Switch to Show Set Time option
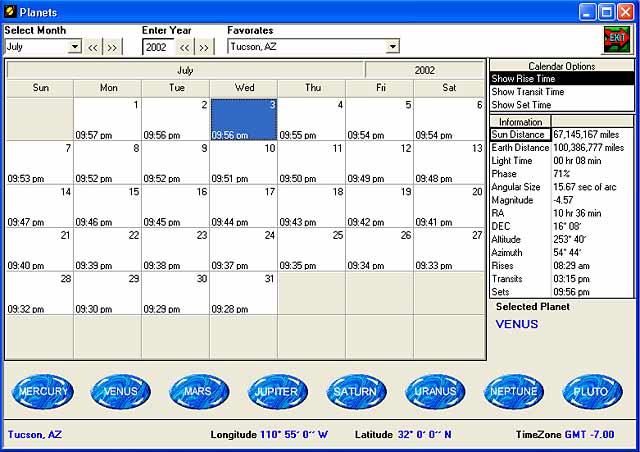 [561, 105]
